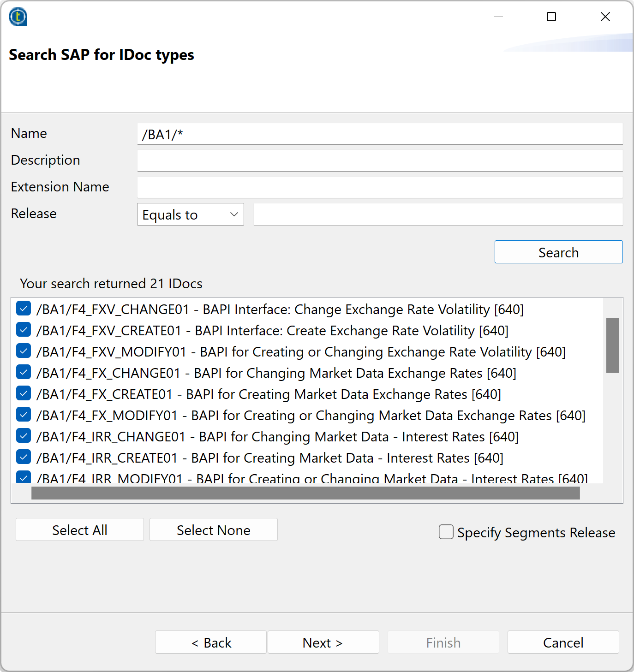Click the application icon in the title bar
Viewport: 634px width, 672px height.
click(x=17, y=17)
